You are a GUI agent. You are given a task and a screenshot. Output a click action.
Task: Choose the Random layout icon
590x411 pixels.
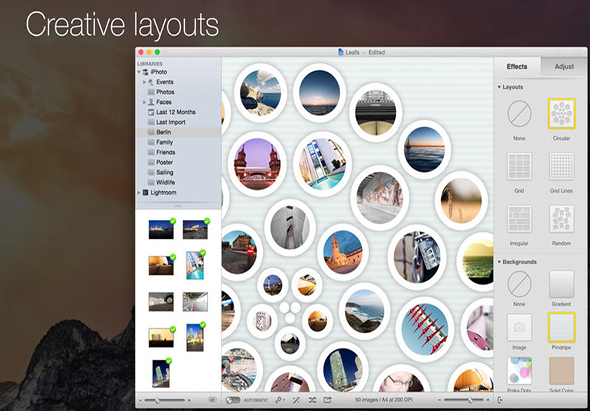click(x=561, y=219)
